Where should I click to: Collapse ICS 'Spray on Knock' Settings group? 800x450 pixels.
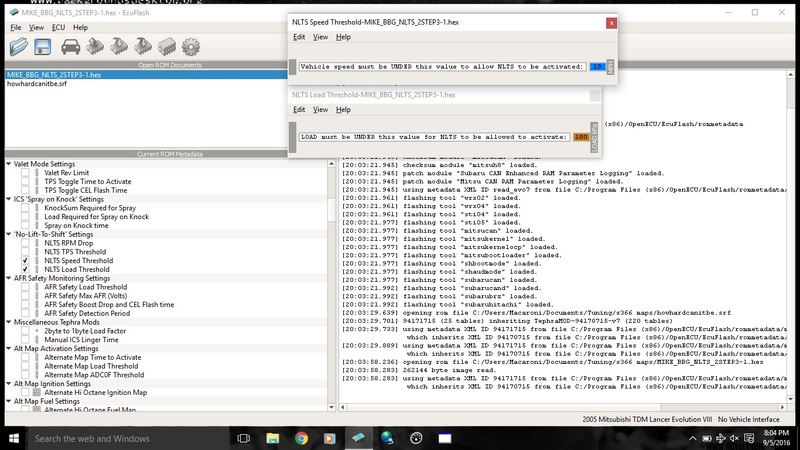pyautogui.click(x=9, y=199)
